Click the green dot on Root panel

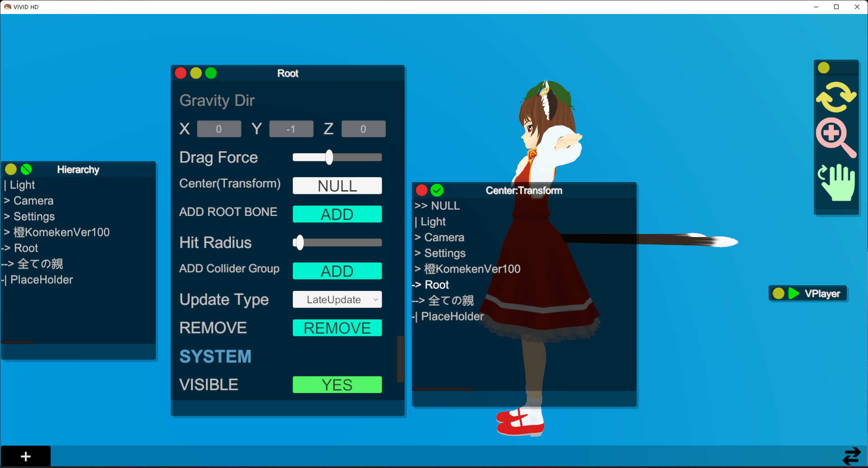coord(211,73)
